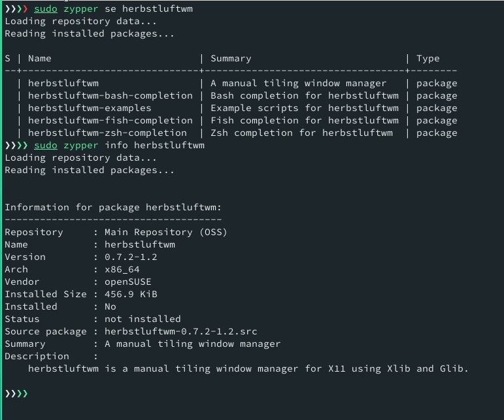Click the x86_64 architecture value
The image size is (504, 420).
click(x=122, y=269)
